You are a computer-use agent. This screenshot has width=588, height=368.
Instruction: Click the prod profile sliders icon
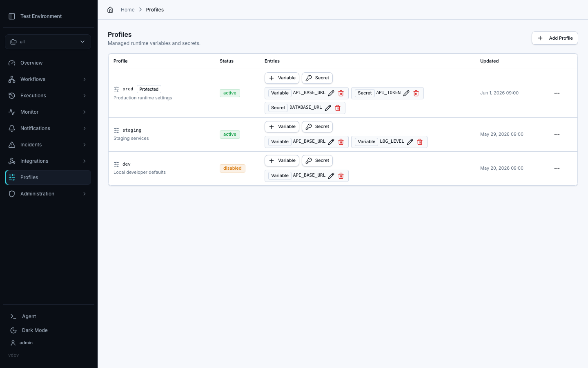(116, 89)
